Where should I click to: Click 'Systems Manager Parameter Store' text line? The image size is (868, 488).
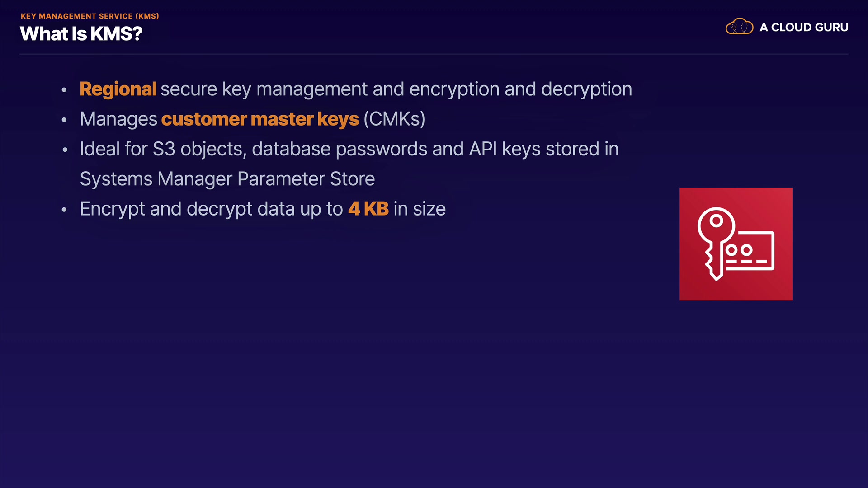coord(227,179)
